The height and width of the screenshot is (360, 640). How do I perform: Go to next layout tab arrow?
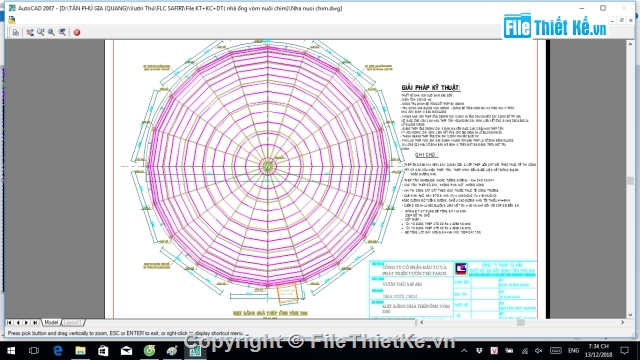[x=27, y=322]
